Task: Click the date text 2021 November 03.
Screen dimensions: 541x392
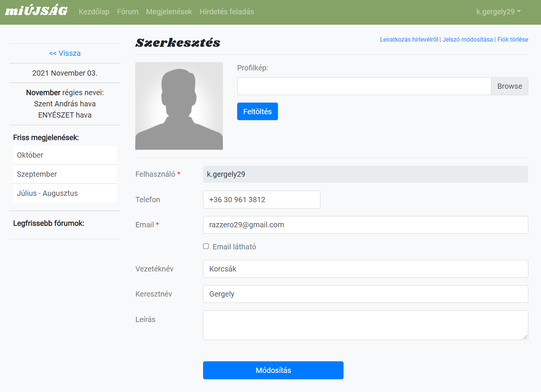Action: (x=65, y=73)
